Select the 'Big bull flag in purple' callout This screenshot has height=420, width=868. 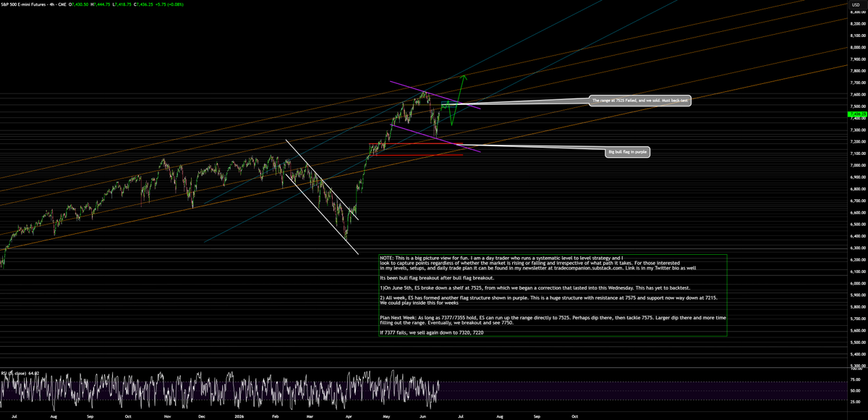coord(628,152)
